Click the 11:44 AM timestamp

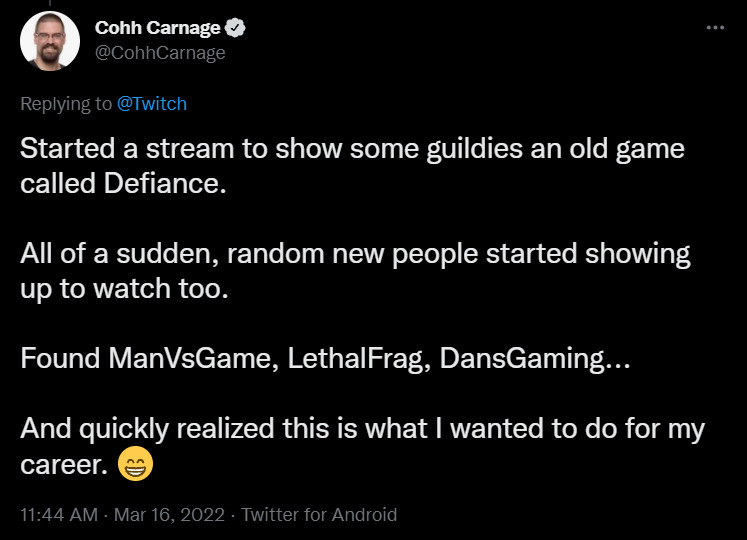click(59, 515)
